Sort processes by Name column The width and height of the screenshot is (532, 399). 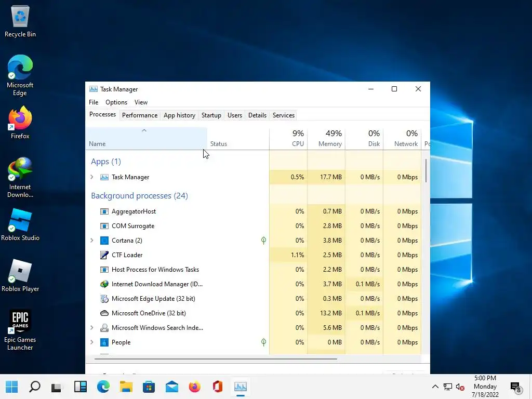(x=146, y=138)
